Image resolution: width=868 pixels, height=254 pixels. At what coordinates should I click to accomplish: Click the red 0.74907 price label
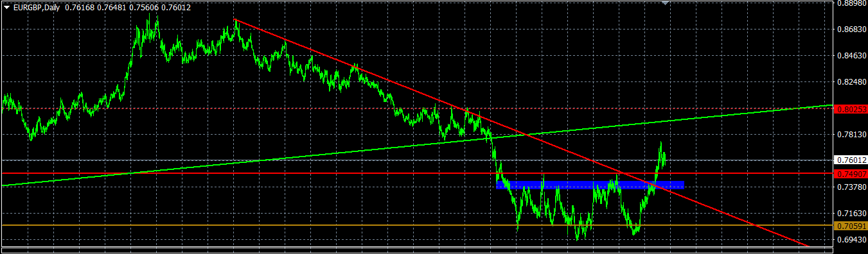coord(851,174)
